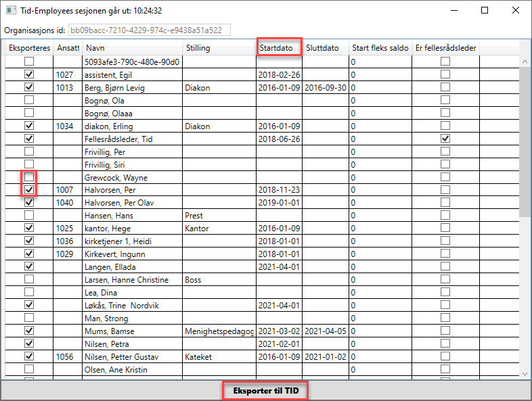The image size is (532, 401).
Task: Check export box for Grewcock, Wayne
Action: click(x=29, y=176)
